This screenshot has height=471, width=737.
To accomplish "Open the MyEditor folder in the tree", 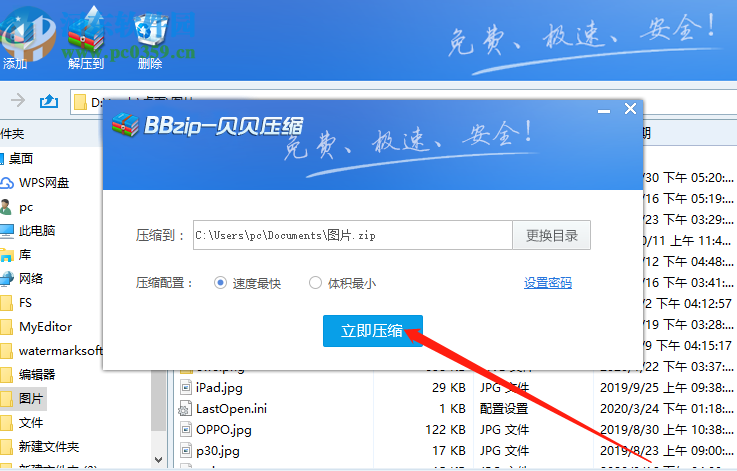I will coord(45,327).
